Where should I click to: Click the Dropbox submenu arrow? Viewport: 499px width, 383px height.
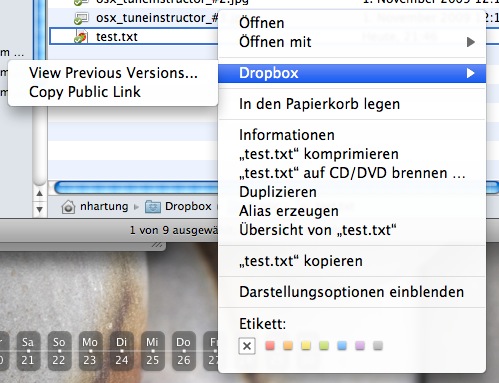471,73
